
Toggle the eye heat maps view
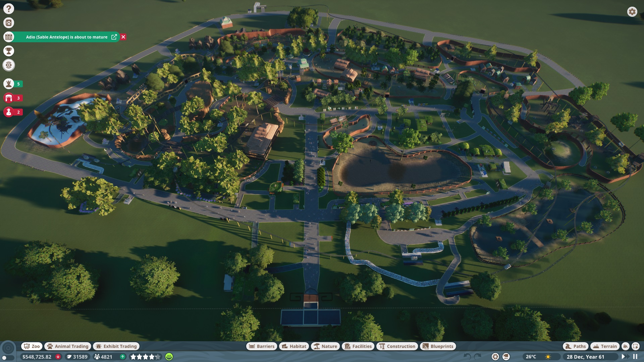[9, 65]
